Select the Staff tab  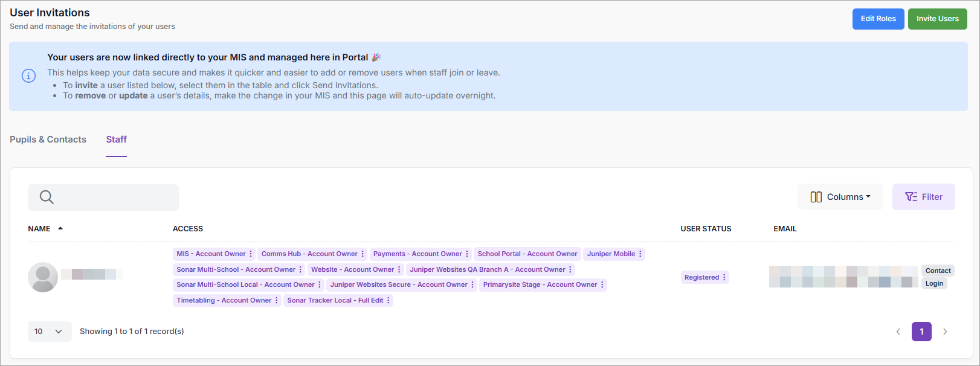pos(116,140)
